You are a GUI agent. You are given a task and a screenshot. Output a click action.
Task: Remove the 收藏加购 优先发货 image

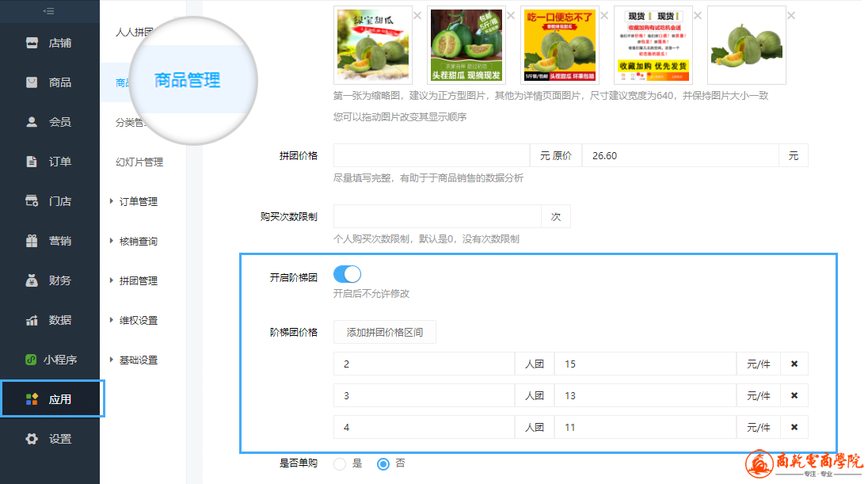point(698,16)
